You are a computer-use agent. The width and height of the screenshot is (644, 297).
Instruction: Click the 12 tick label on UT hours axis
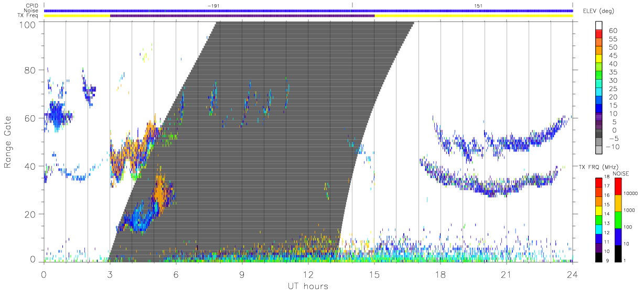pyautogui.click(x=308, y=274)
